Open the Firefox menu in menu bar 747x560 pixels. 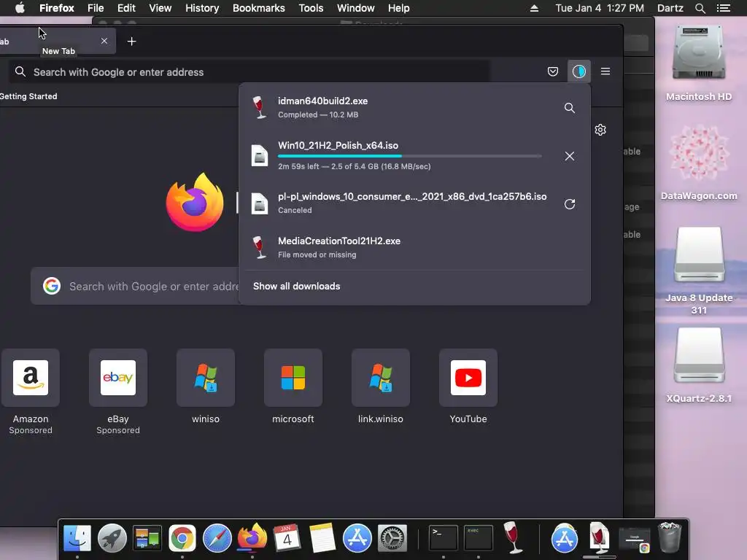tap(57, 8)
